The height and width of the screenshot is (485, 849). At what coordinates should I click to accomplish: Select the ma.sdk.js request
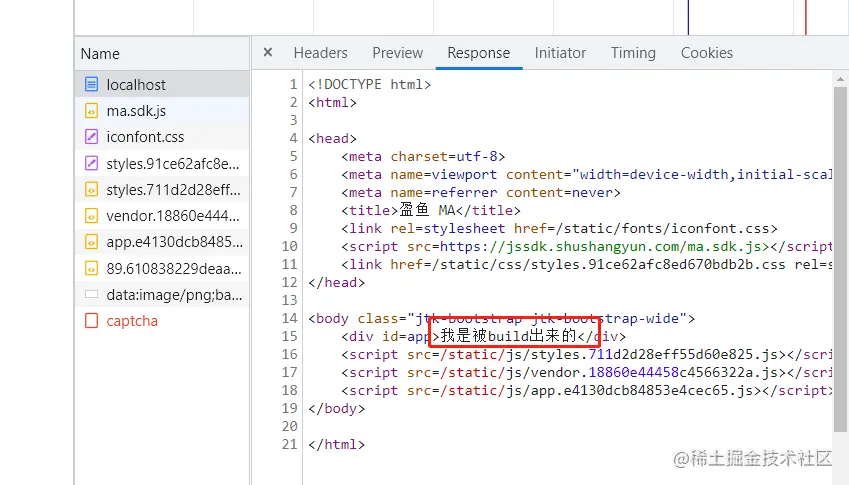162,111
